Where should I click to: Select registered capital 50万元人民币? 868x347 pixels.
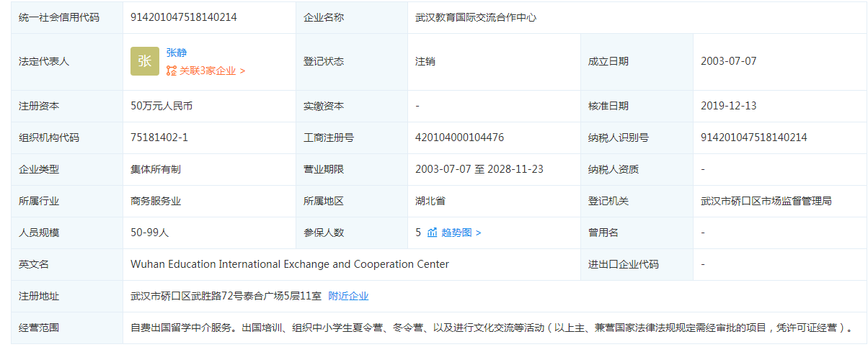tap(161, 106)
